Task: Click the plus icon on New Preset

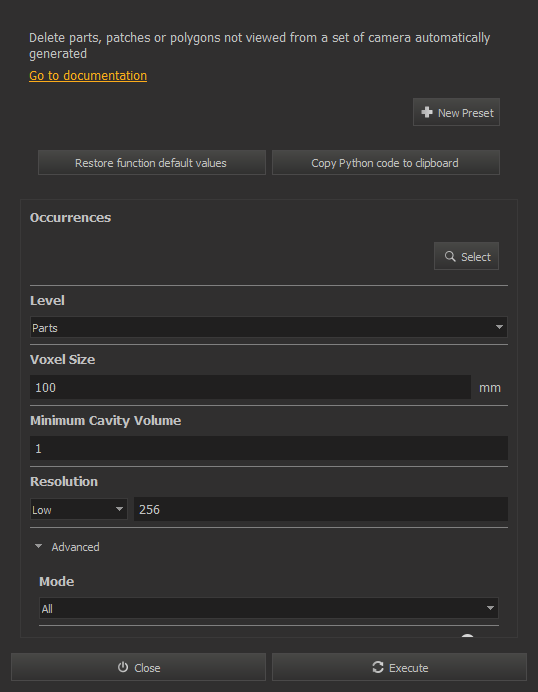Action: (x=427, y=112)
